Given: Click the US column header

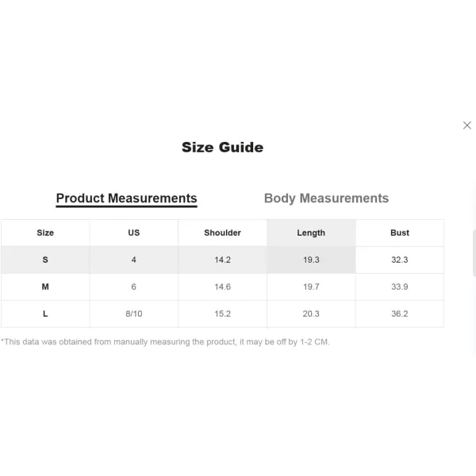Looking at the screenshot, I should tap(134, 232).
